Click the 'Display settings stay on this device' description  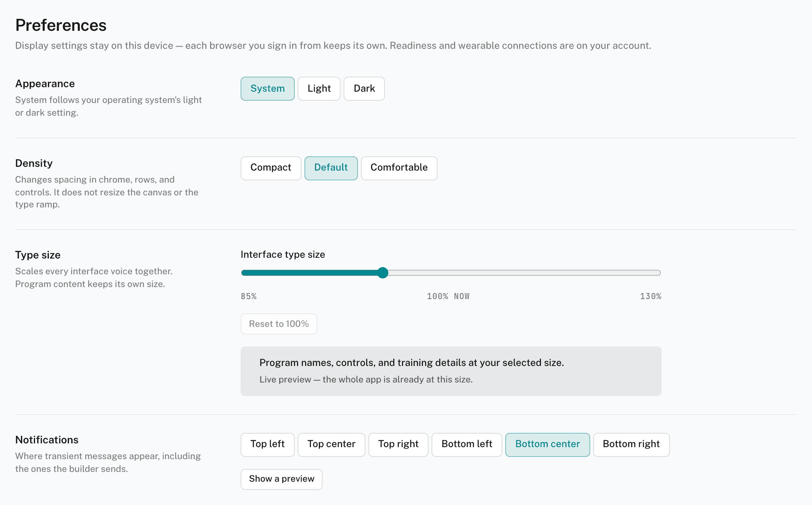[333, 45]
